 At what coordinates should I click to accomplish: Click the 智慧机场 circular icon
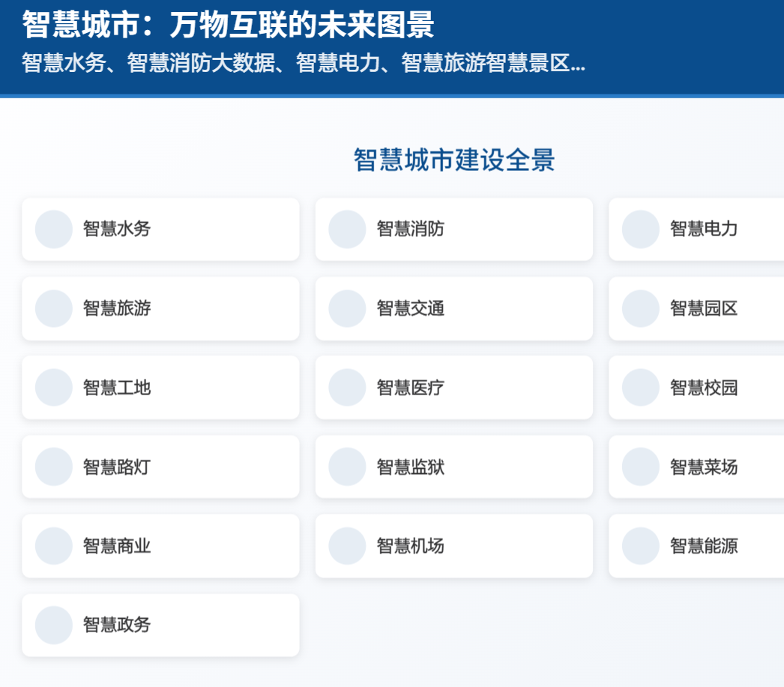pos(346,546)
